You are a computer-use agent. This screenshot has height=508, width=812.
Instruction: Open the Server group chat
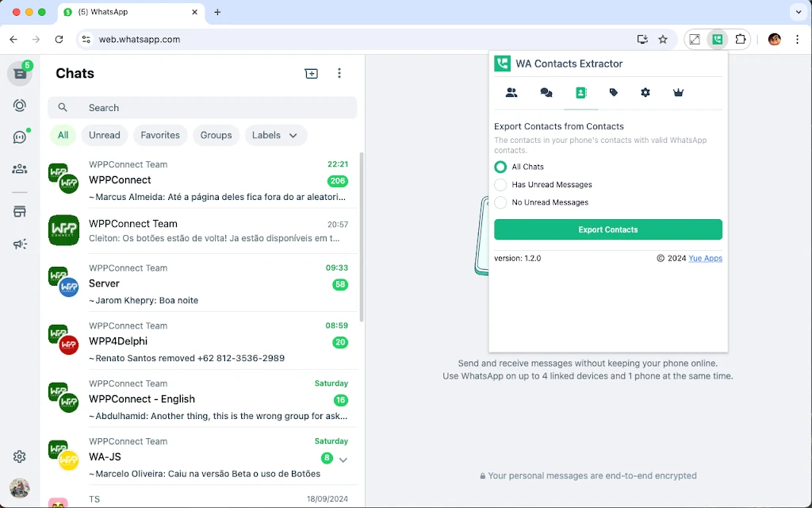pyautogui.click(x=202, y=283)
